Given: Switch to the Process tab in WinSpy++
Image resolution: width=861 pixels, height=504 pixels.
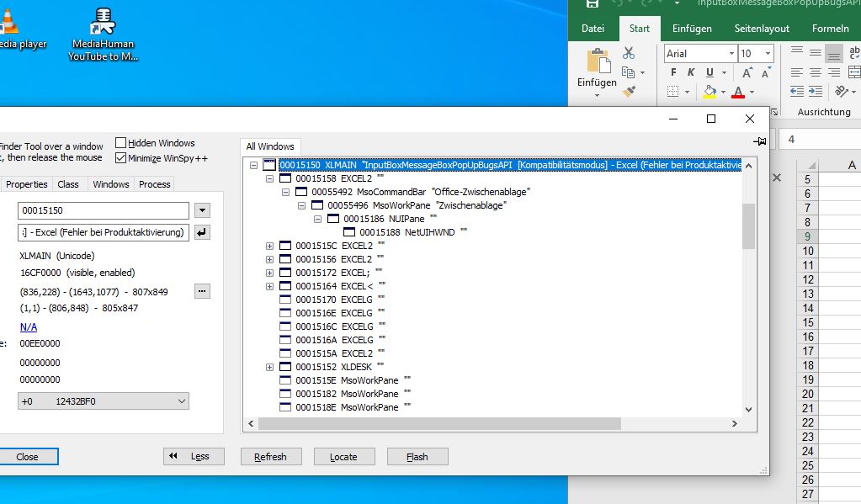Looking at the screenshot, I should coord(154,184).
